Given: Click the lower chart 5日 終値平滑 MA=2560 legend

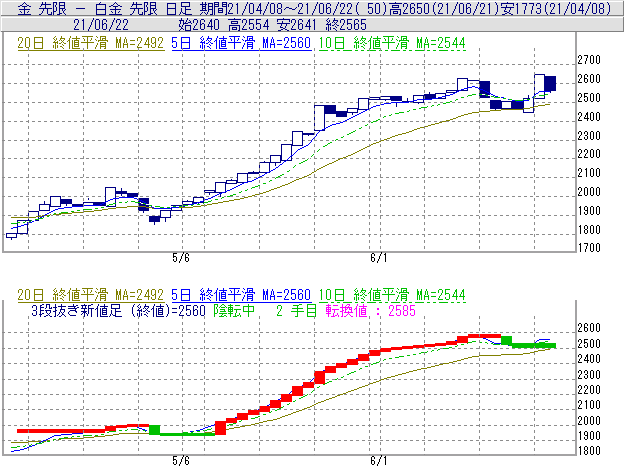Looking at the screenshot, I should coord(241,295).
